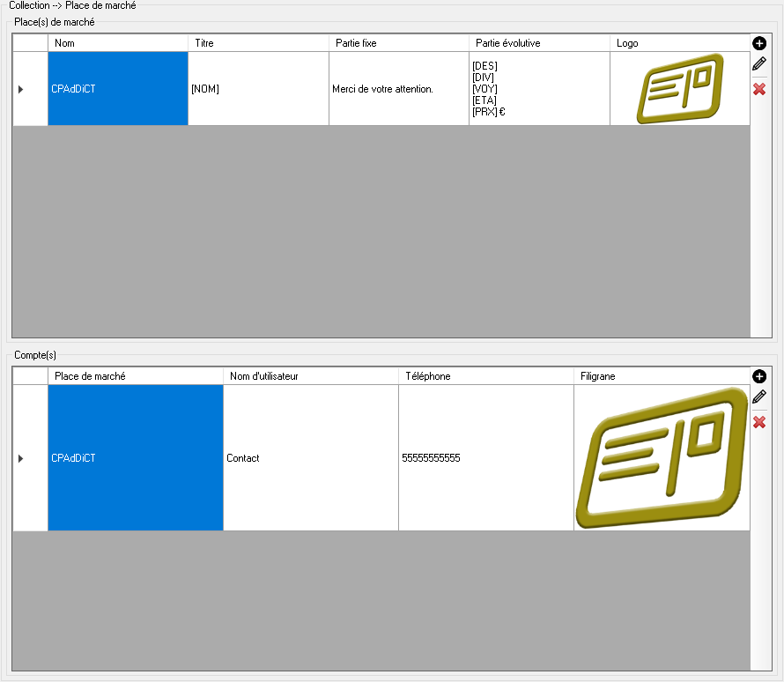The height and width of the screenshot is (682, 784).
Task: Select the [NOM] title cell
Action: (258, 89)
